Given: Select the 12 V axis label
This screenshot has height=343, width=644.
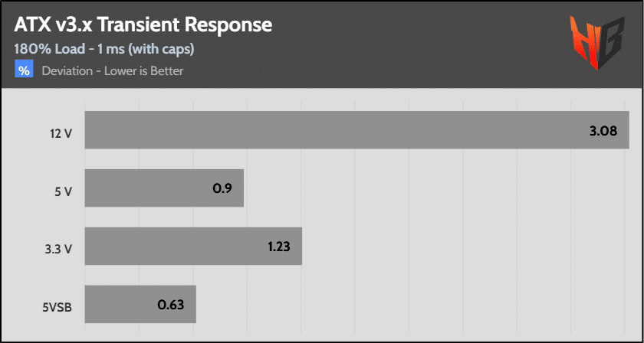Looking at the screenshot, I should click(60, 131).
